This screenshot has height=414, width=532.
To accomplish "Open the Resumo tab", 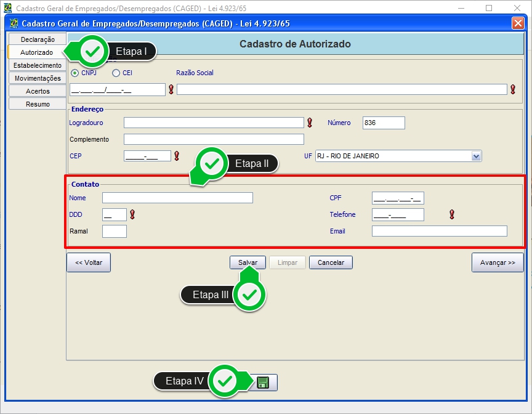I will coord(38,104).
